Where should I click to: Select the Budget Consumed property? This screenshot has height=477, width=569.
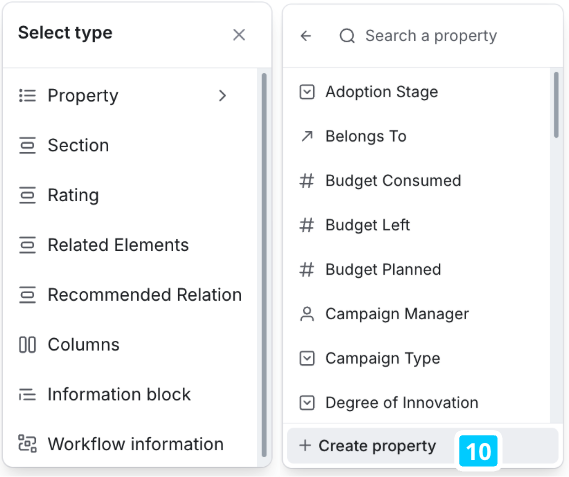417,180
